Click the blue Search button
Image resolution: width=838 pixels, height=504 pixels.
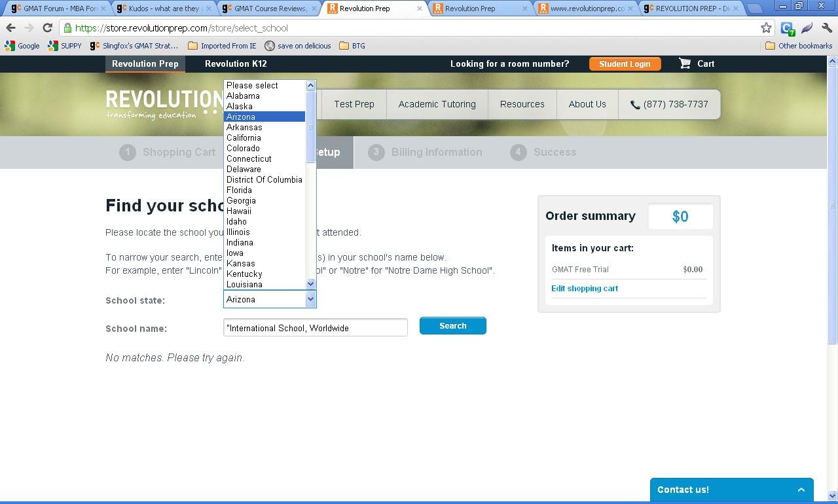(x=452, y=326)
